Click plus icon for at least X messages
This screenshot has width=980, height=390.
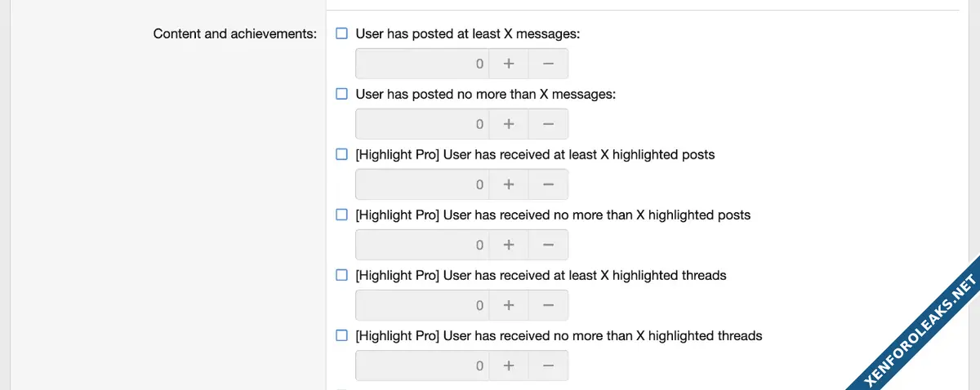pos(508,64)
